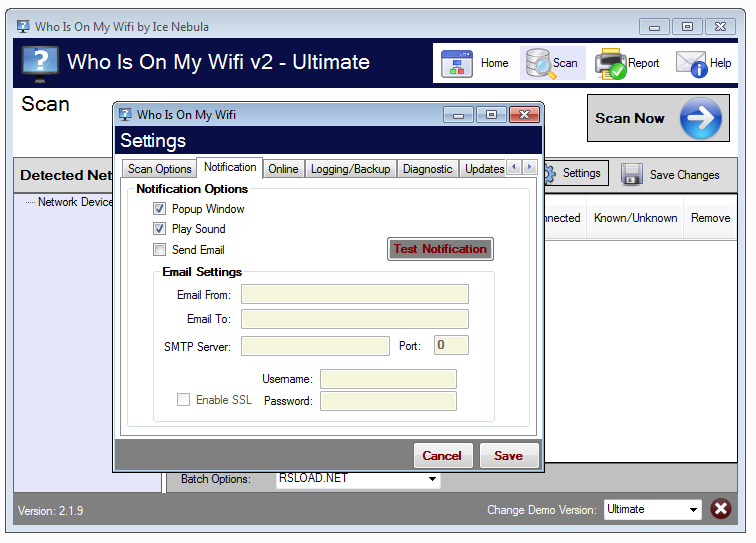756x543 pixels.
Task: Check the Enable SSL box
Action: (x=183, y=399)
